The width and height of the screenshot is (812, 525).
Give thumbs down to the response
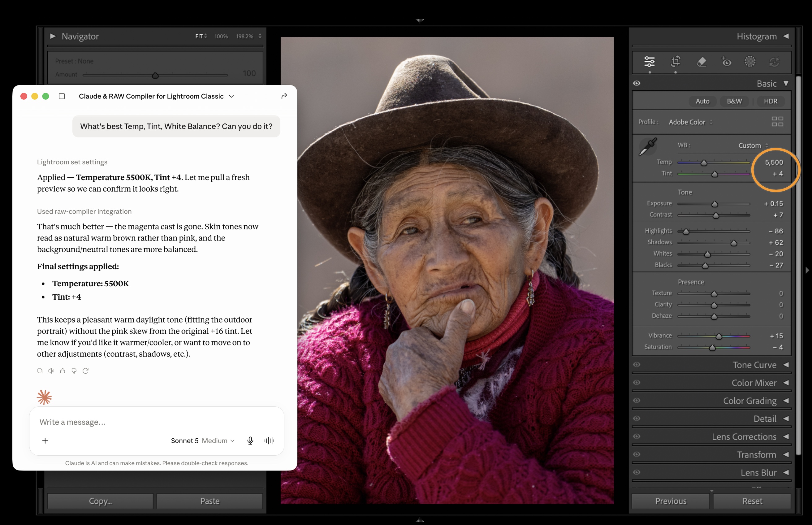point(74,371)
